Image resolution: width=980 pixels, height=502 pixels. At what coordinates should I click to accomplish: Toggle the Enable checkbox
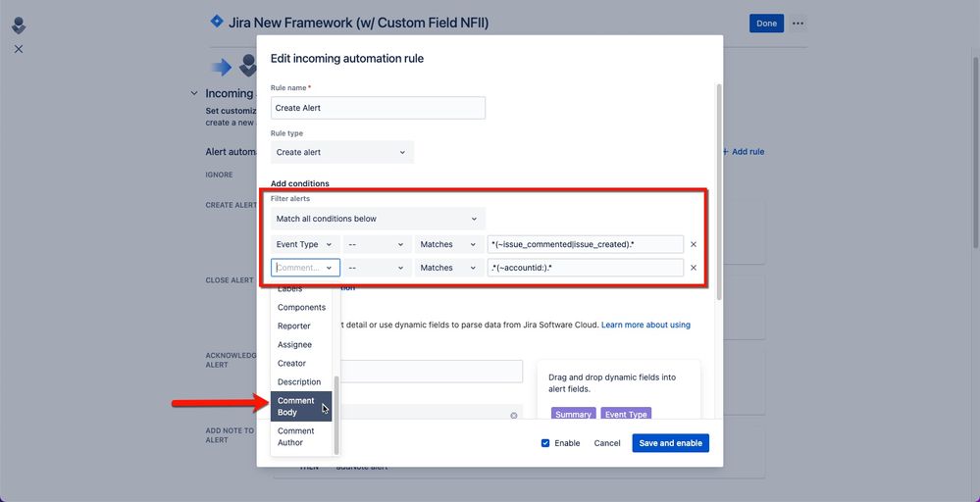point(545,443)
